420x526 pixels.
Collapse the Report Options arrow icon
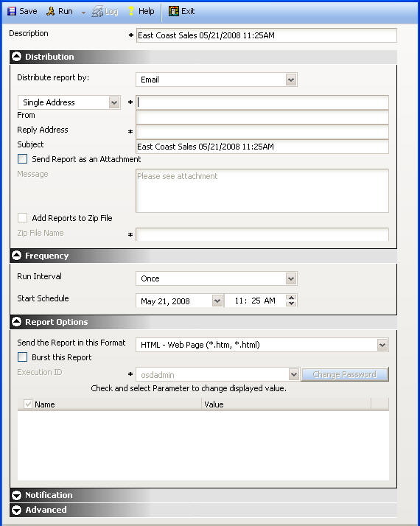[16, 322]
